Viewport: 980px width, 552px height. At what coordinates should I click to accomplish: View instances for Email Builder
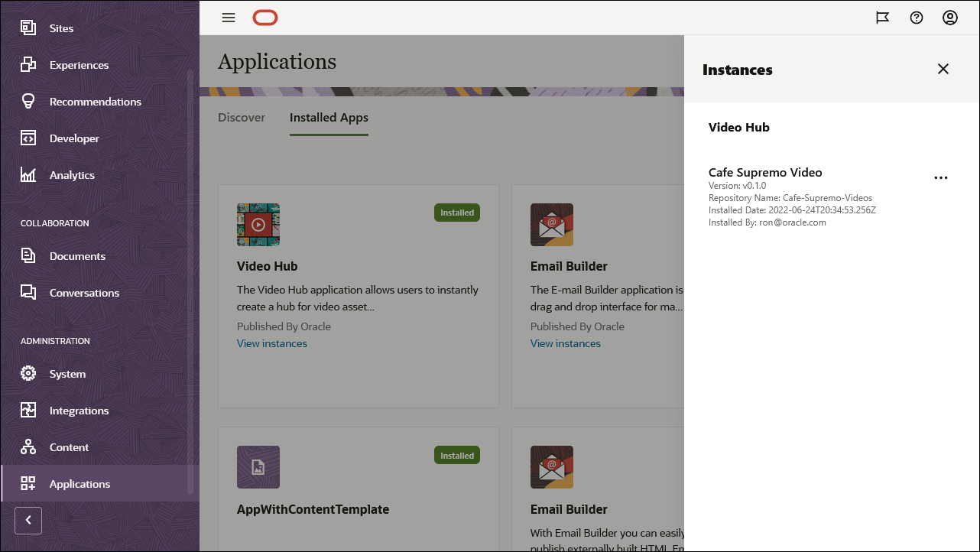click(x=565, y=343)
